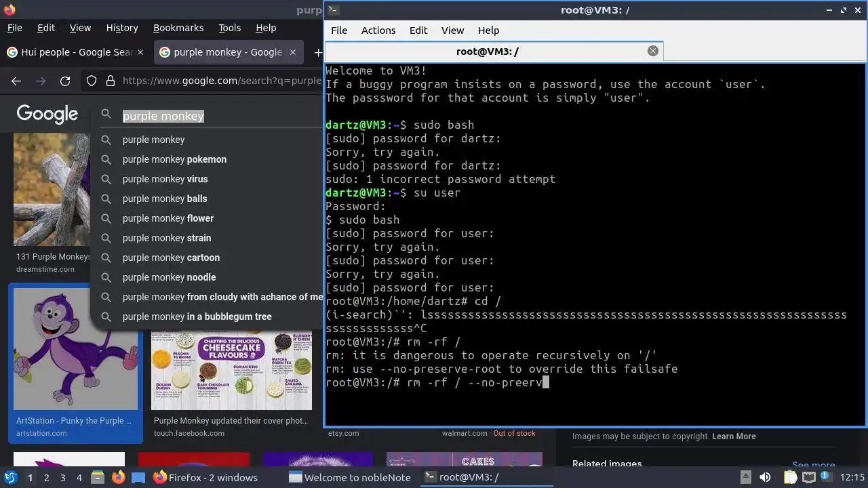Open the File menu in Firefox
868x488 pixels.
coord(15,28)
